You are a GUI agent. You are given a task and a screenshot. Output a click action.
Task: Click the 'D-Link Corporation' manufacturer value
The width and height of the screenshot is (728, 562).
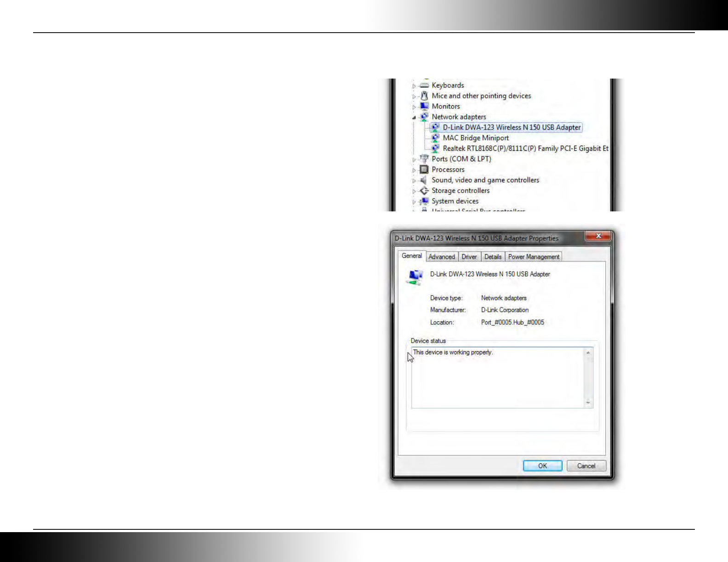[x=505, y=310]
